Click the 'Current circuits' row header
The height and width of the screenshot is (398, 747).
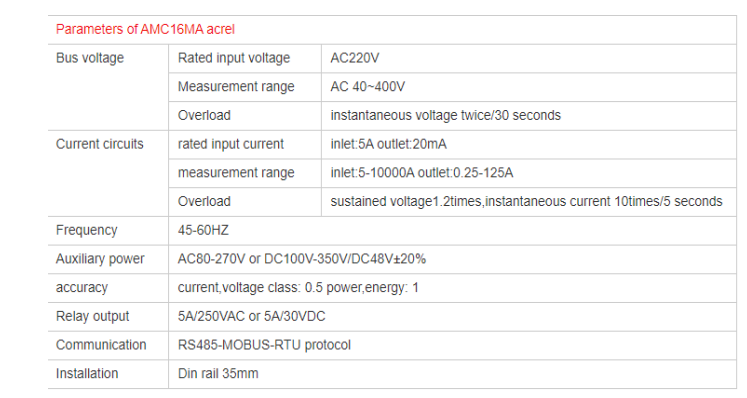tap(100, 144)
